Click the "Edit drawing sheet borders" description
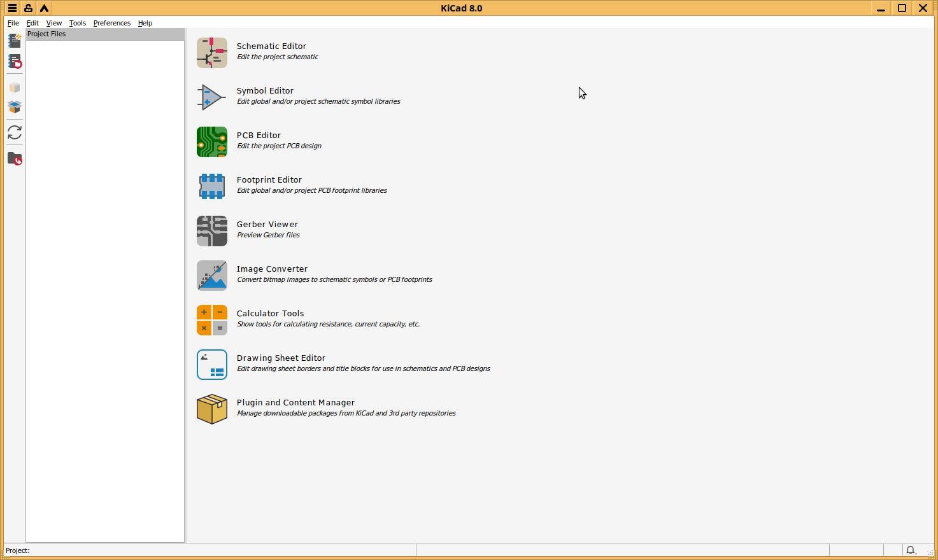This screenshot has width=938, height=560. coord(364,368)
